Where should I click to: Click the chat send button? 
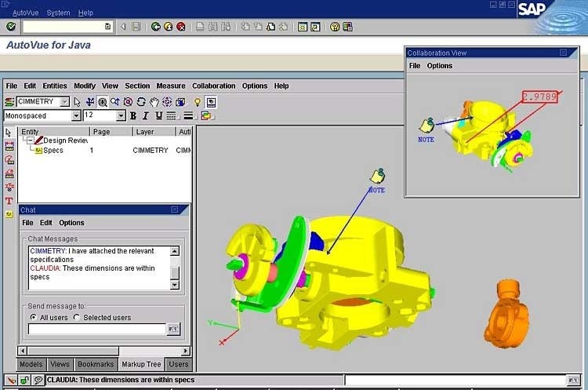(173, 330)
